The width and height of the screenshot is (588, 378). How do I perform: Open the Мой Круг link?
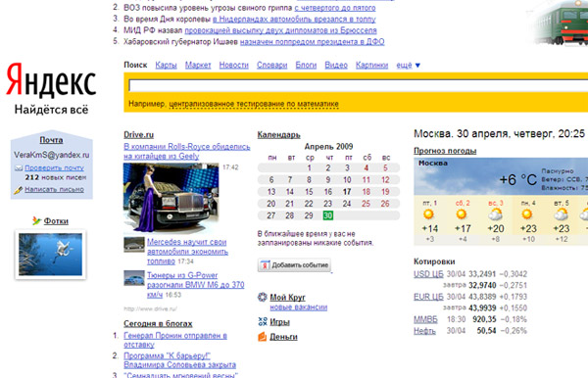[287, 298]
